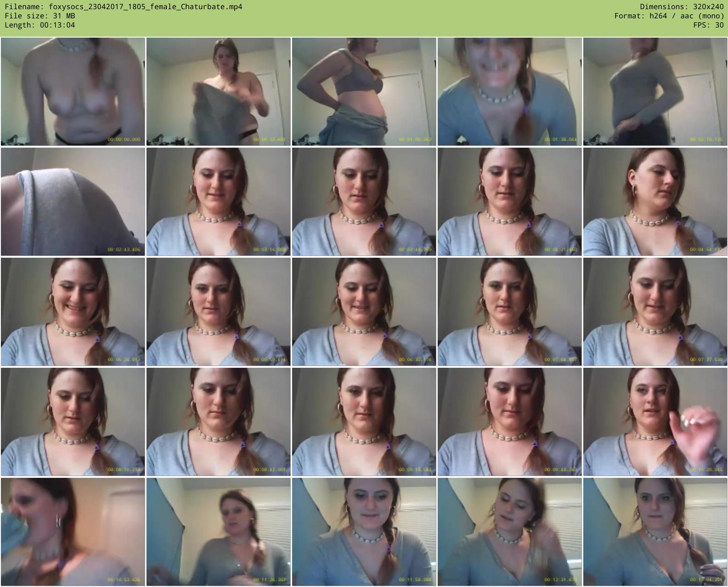
Task: Click the thumbnail stamped 00:08:10
Action: click(x=73, y=422)
